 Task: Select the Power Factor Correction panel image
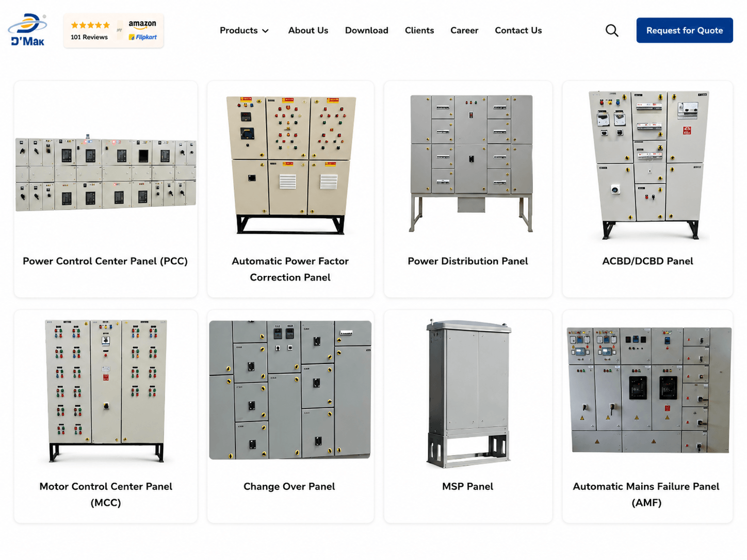coord(290,165)
